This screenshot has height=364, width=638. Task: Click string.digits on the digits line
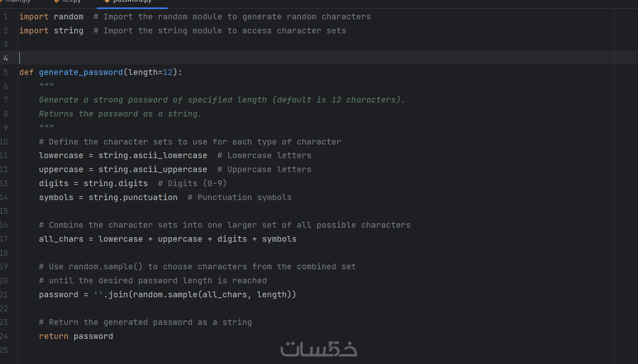[115, 184]
